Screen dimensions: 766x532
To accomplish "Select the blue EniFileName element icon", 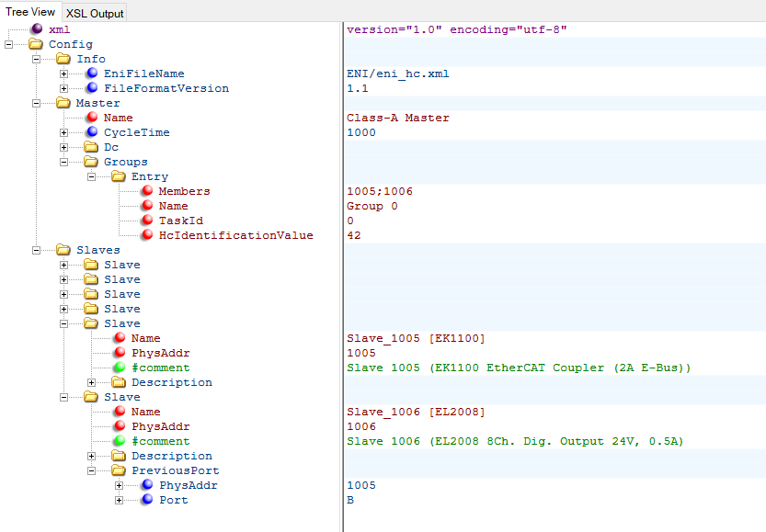I will (x=90, y=74).
